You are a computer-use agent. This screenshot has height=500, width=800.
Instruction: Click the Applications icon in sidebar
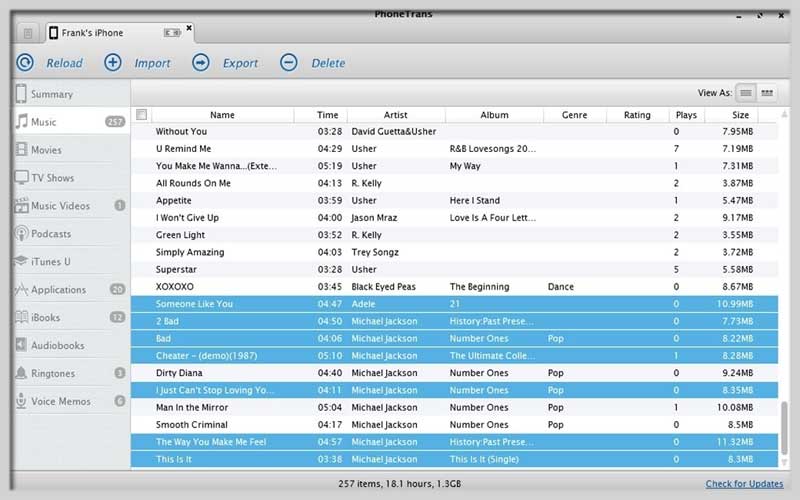click(21, 289)
